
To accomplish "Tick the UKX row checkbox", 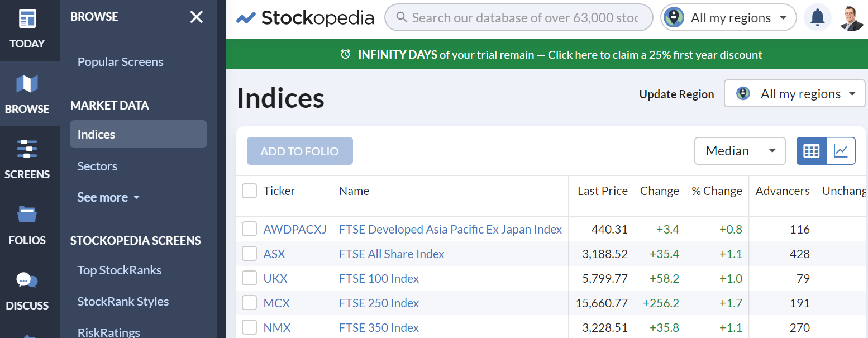I will click(249, 278).
